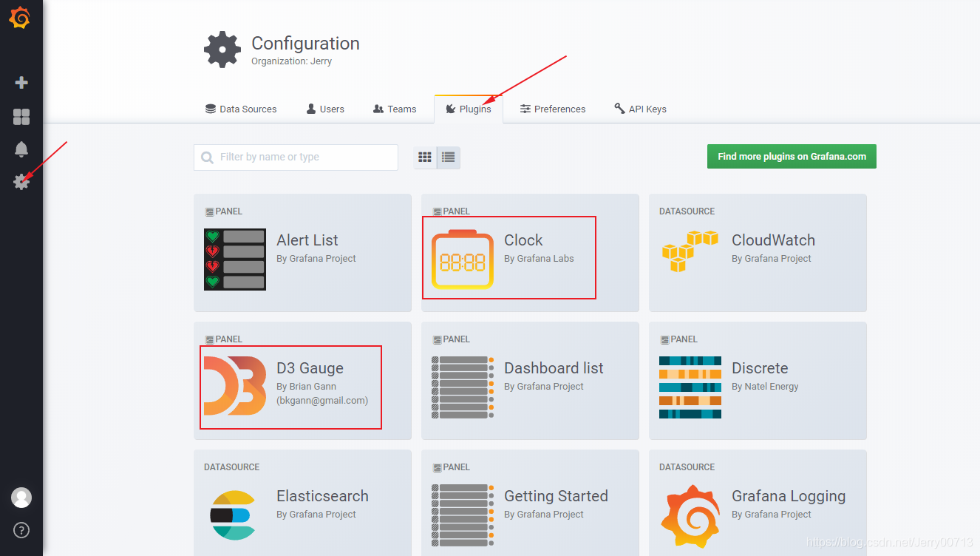Open the Getting Started plugin title

(x=556, y=496)
